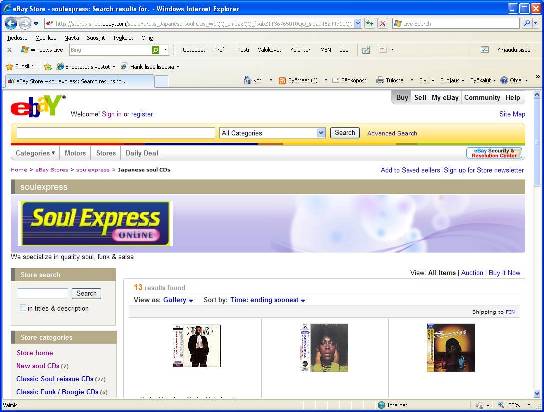This screenshot has width=544, height=412.
Task: Open the eBay Help tab
Action: tap(512, 98)
